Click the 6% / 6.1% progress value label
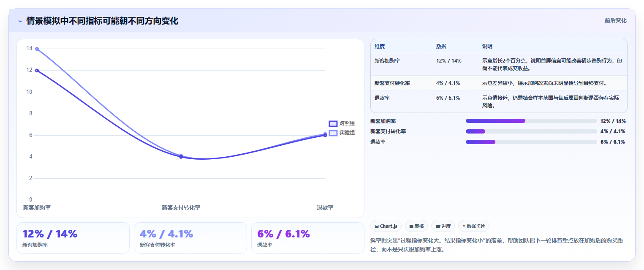 click(x=613, y=142)
